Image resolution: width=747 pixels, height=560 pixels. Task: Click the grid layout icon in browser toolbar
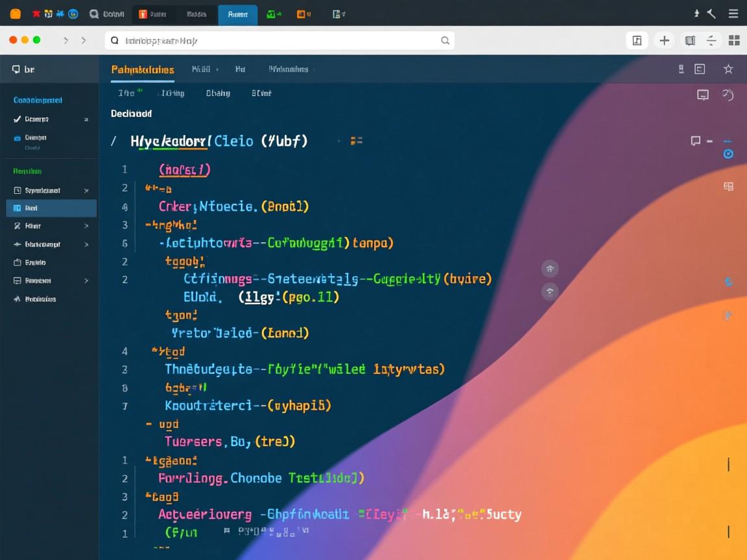coord(734,41)
